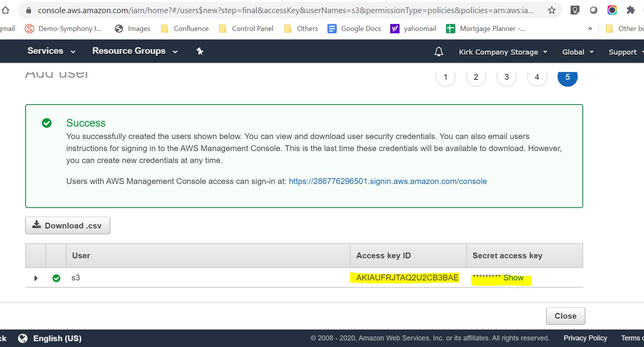Open the yahoomail bookmark
The width and height of the screenshot is (644, 347).
(413, 29)
